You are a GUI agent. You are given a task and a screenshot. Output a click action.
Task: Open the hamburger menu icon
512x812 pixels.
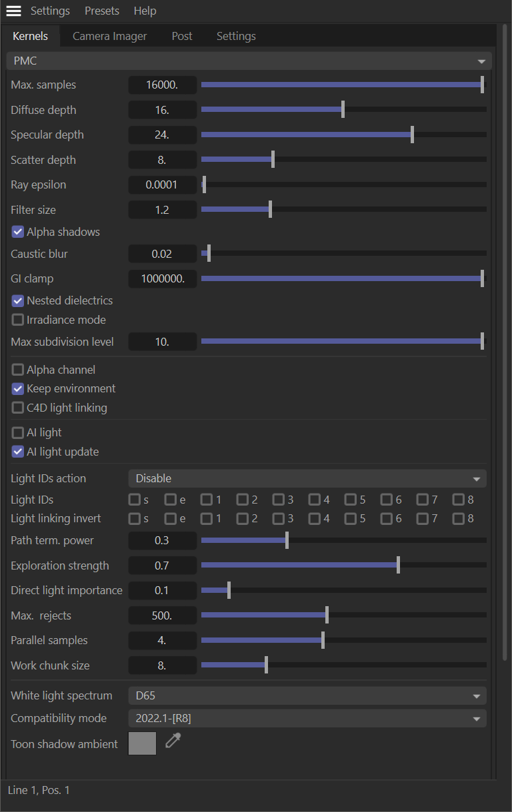(13, 11)
